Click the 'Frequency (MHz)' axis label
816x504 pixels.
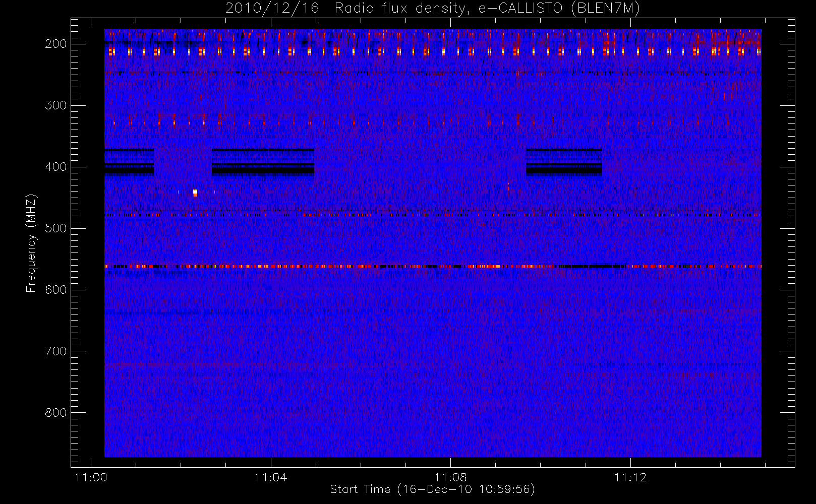pyautogui.click(x=31, y=243)
